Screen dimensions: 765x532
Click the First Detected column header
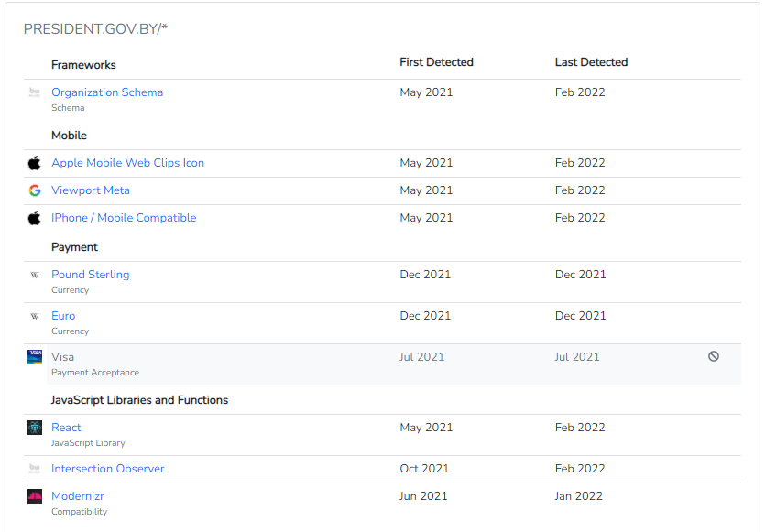436,62
